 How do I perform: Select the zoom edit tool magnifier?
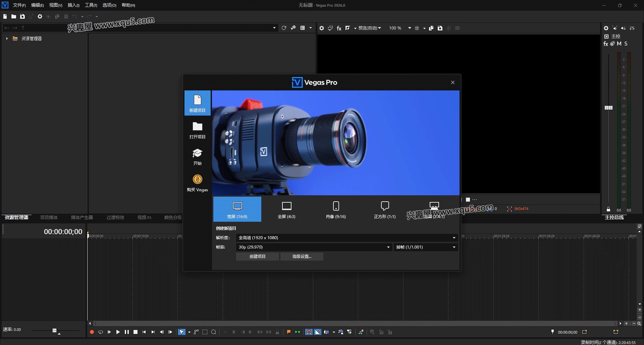tap(214, 332)
